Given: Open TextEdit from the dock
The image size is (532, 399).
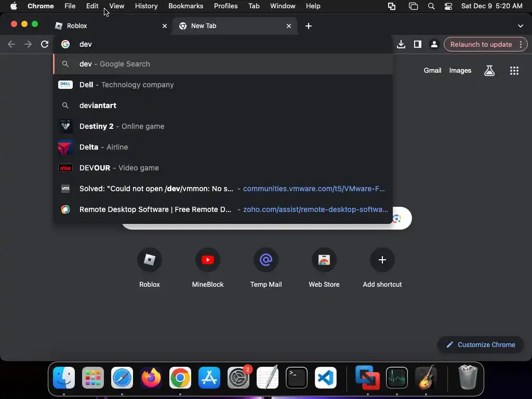Looking at the screenshot, I should pyautogui.click(x=268, y=378).
